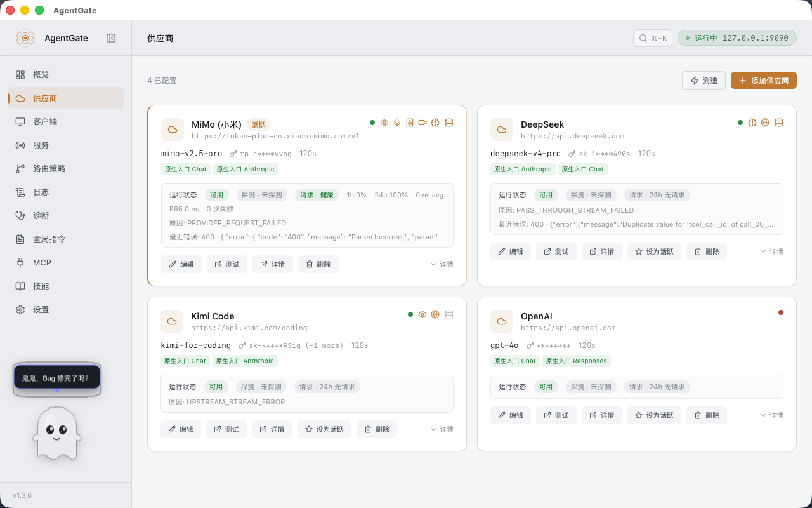The image size is (812, 508).
Task: Expand 详情 chevron on DeepSeek card
Action: pos(771,251)
